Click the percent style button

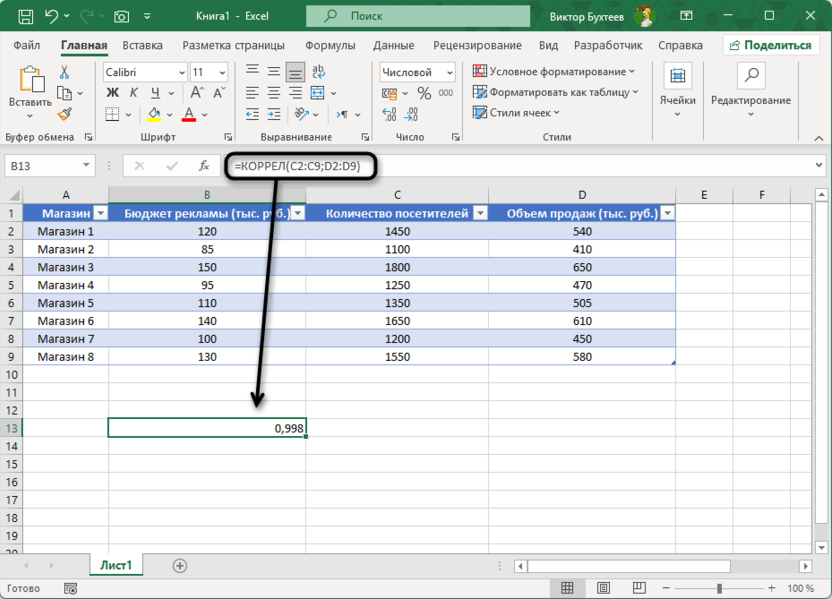[424, 93]
